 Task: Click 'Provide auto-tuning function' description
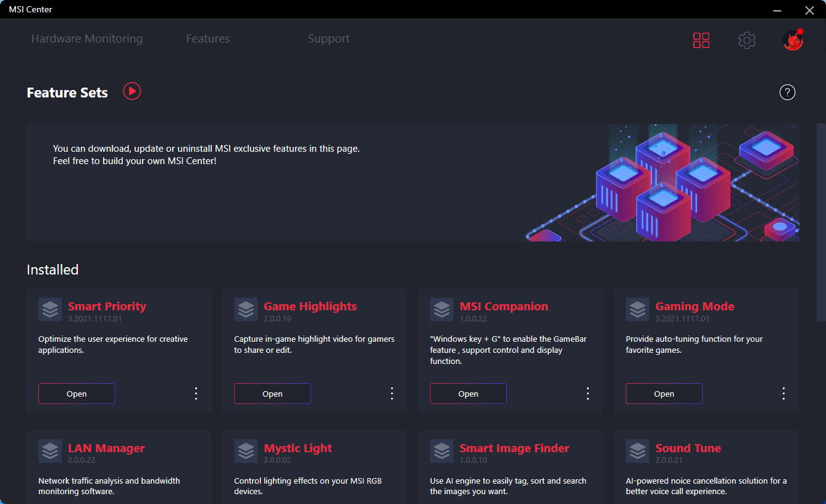(695, 344)
